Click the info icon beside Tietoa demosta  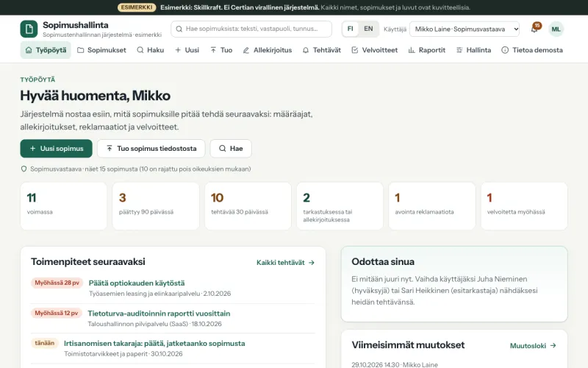(x=505, y=50)
